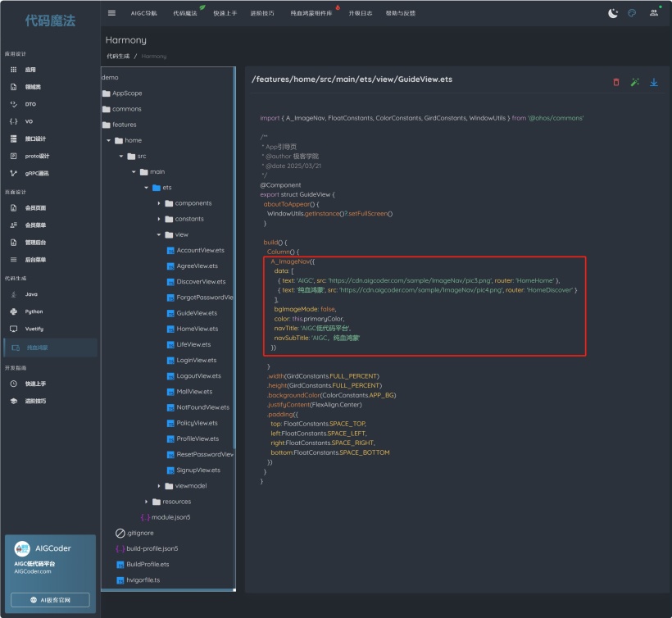672x618 pixels.
Task: Click the user account icon
Action: [x=653, y=13]
